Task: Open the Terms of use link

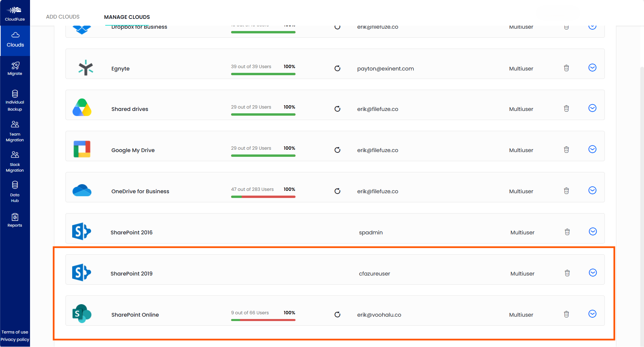Action: (15, 332)
